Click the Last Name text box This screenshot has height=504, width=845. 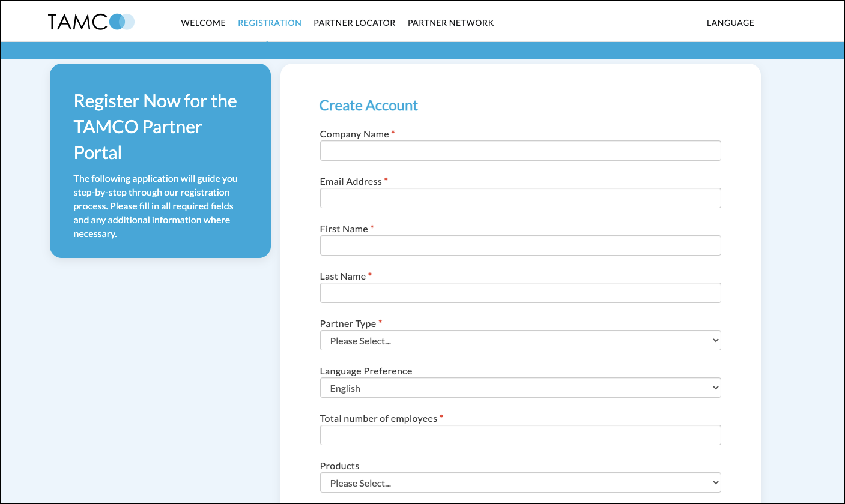[520, 293]
